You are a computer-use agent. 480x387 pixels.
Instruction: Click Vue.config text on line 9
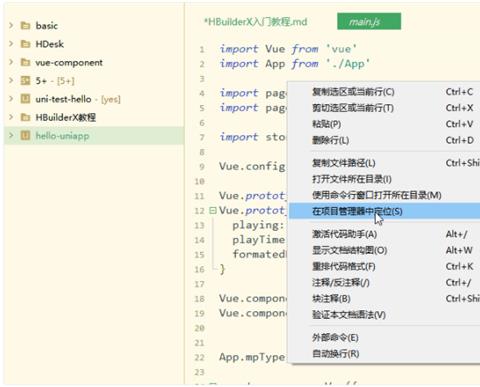[252, 166]
